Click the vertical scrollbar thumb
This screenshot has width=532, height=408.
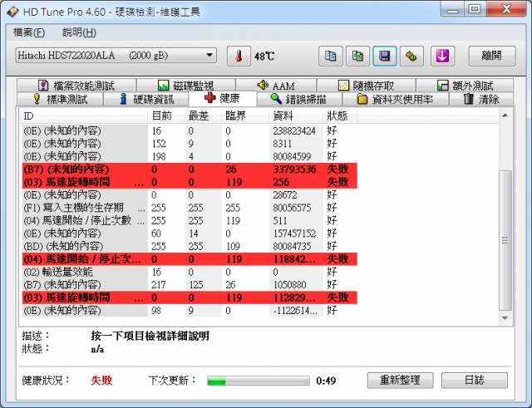505,240
